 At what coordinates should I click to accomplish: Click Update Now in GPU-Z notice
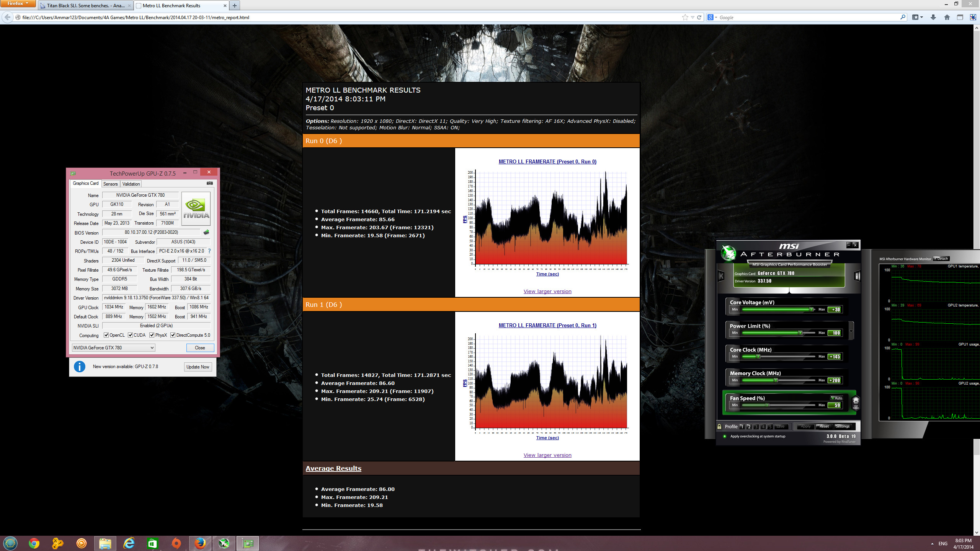198,367
